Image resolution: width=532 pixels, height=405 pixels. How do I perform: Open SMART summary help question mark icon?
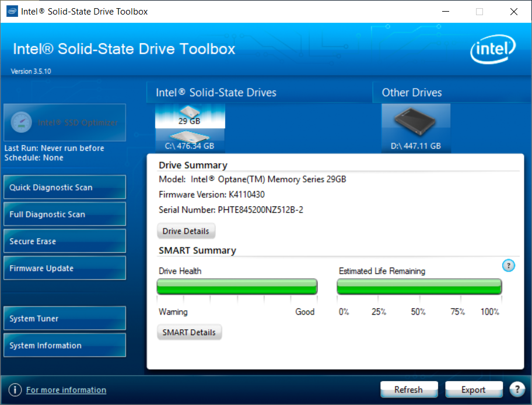(x=508, y=265)
